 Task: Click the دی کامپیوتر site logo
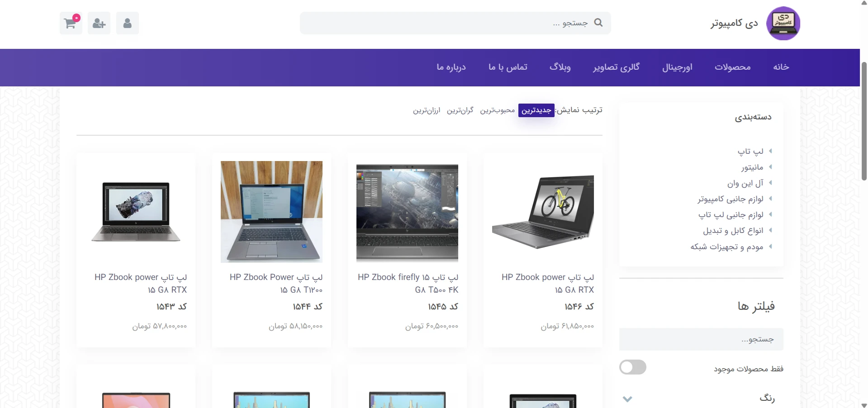click(783, 23)
